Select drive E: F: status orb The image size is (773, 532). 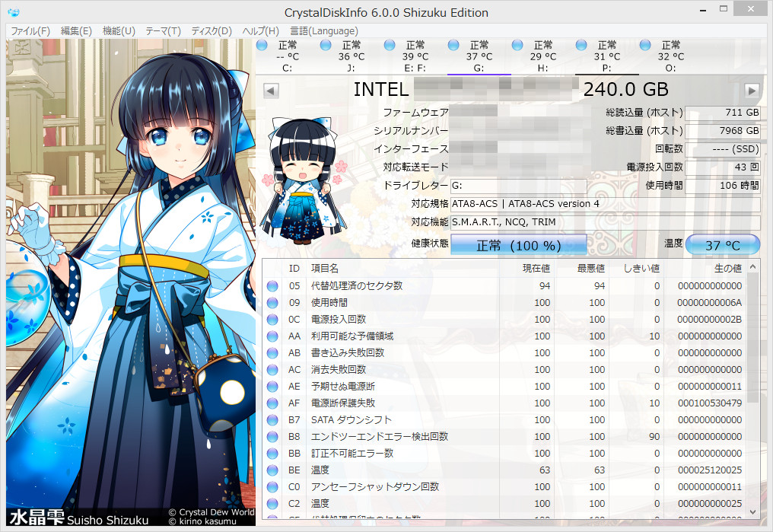point(390,46)
